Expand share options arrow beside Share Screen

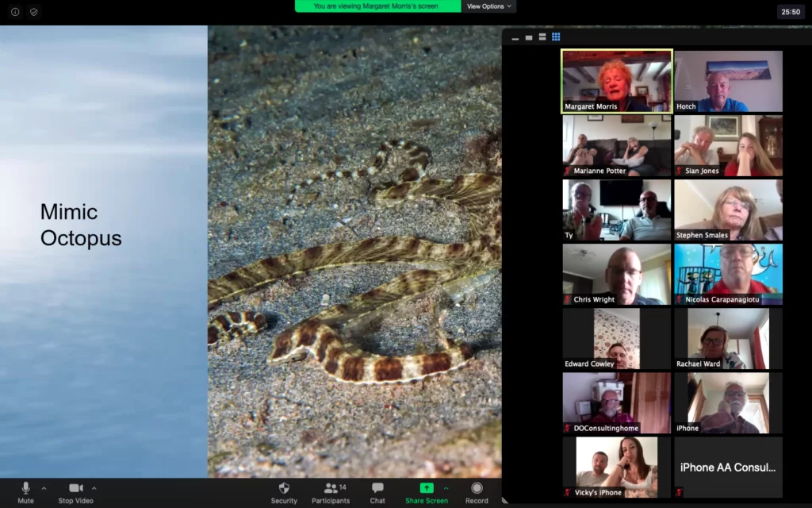tap(446, 488)
